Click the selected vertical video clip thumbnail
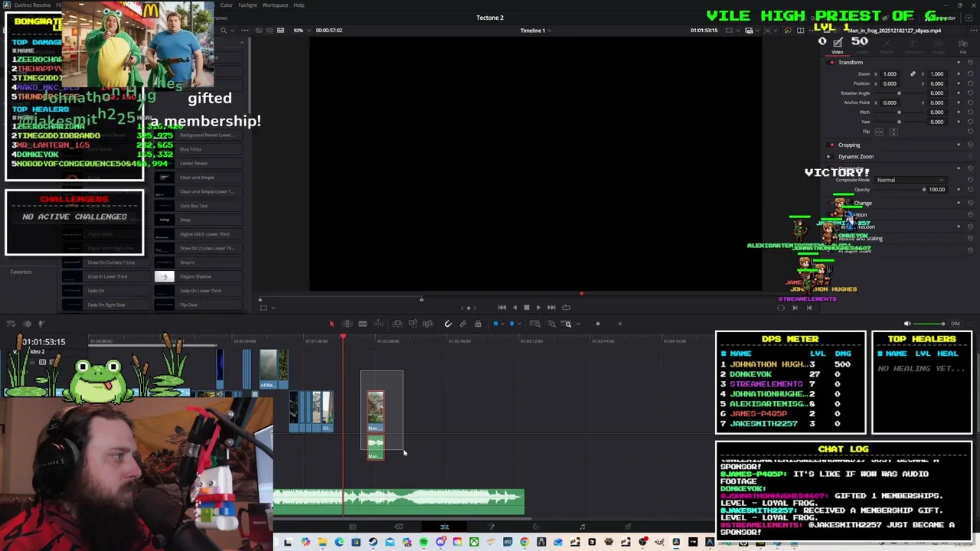Viewport: 980px width, 551px height. click(375, 411)
